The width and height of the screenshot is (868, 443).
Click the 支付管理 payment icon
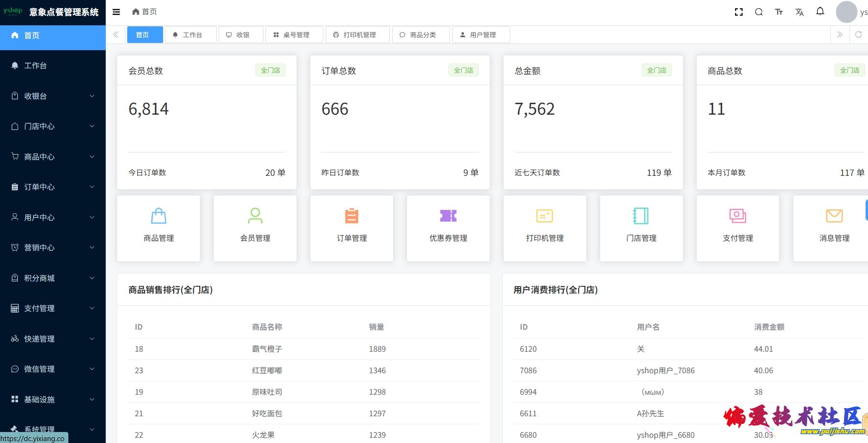[x=737, y=216]
